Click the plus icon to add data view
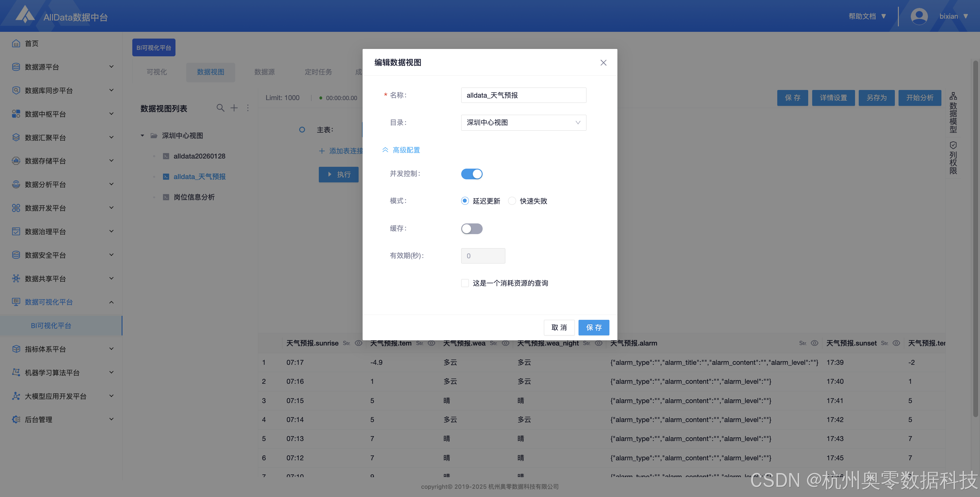Image resolution: width=980 pixels, height=497 pixels. click(x=234, y=108)
